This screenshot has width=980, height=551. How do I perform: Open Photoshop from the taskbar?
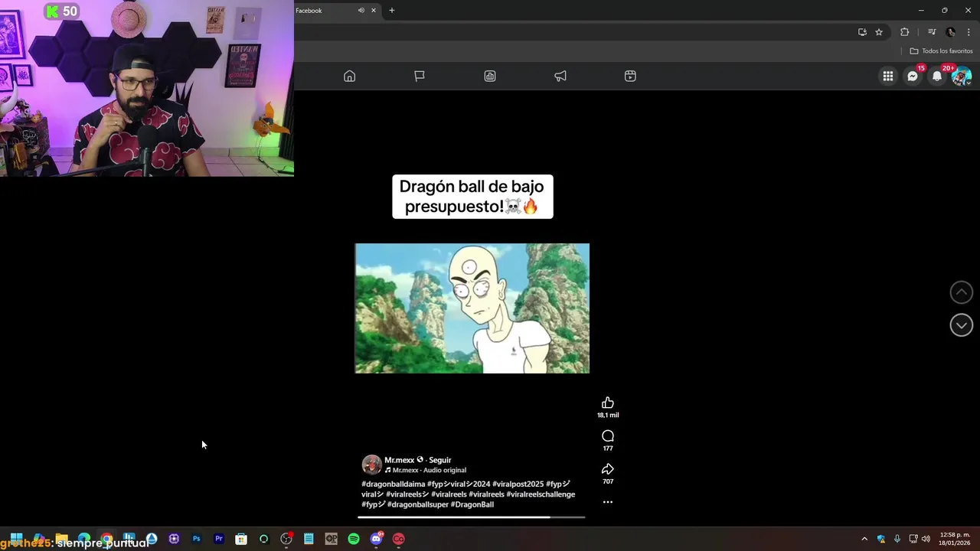click(x=196, y=539)
